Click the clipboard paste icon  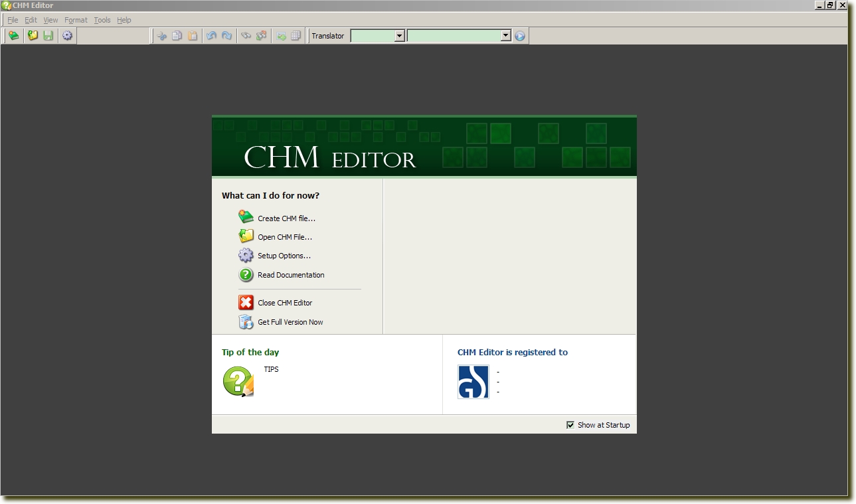tap(193, 36)
